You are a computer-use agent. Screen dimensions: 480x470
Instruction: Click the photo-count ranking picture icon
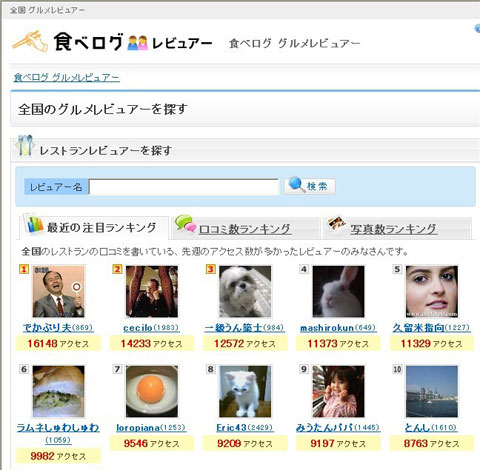click(337, 224)
